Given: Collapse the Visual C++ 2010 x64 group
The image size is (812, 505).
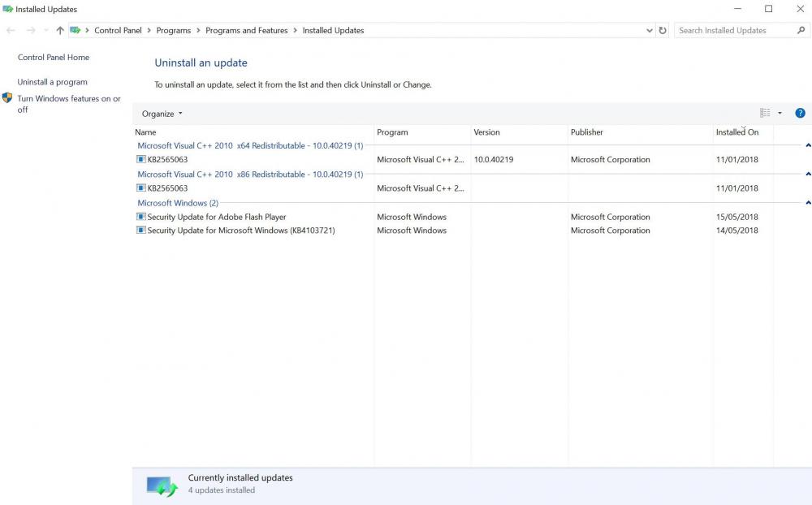Looking at the screenshot, I should (x=808, y=146).
